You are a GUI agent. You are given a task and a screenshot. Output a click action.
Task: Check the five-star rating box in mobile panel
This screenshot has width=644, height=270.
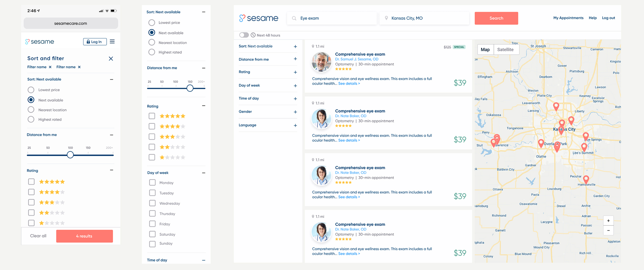click(31, 182)
